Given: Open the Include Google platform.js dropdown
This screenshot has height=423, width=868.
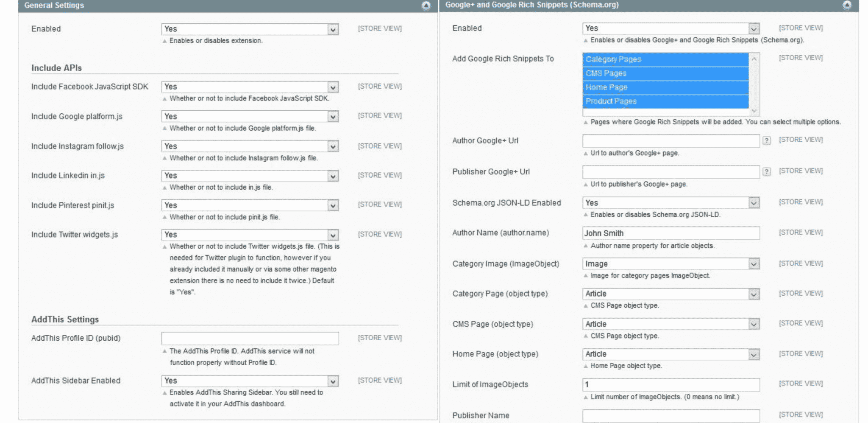Looking at the screenshot, I should pyautogui.click(x=250, y=116).
